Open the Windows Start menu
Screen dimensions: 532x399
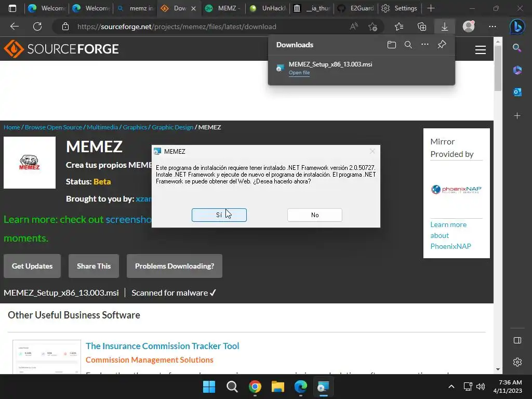click(209, 387)
